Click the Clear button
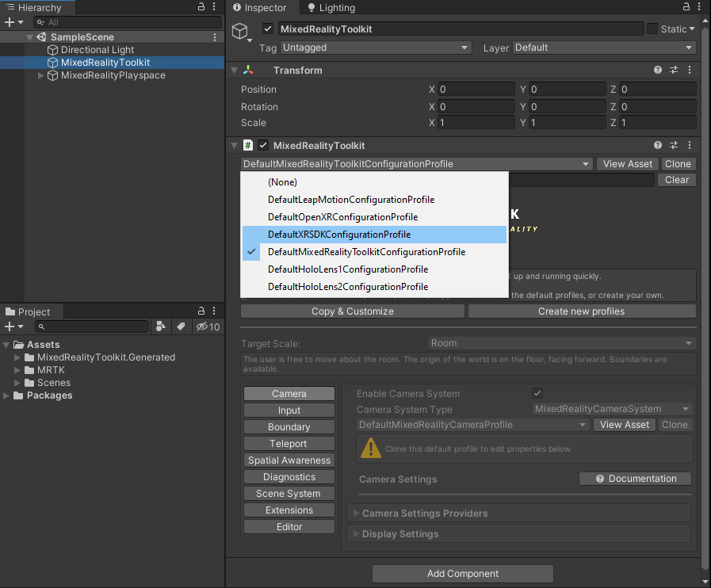711x588 pixels. click(677, 180)
